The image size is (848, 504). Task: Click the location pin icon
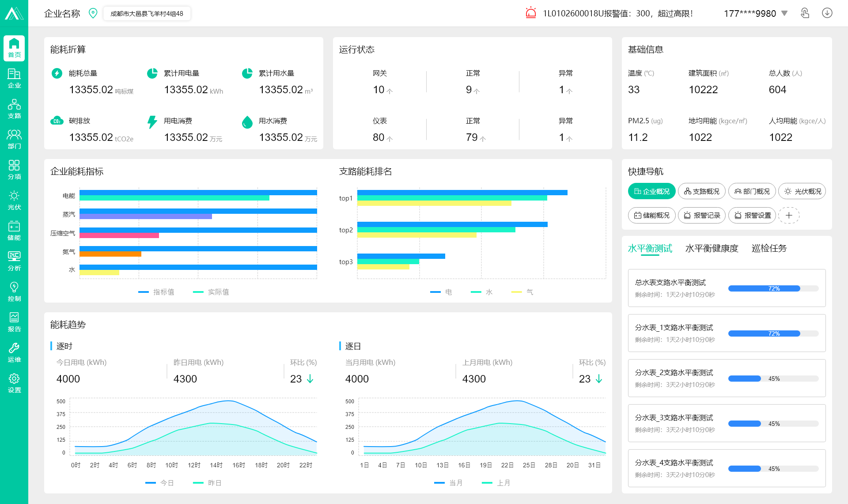tap(93, 13)
